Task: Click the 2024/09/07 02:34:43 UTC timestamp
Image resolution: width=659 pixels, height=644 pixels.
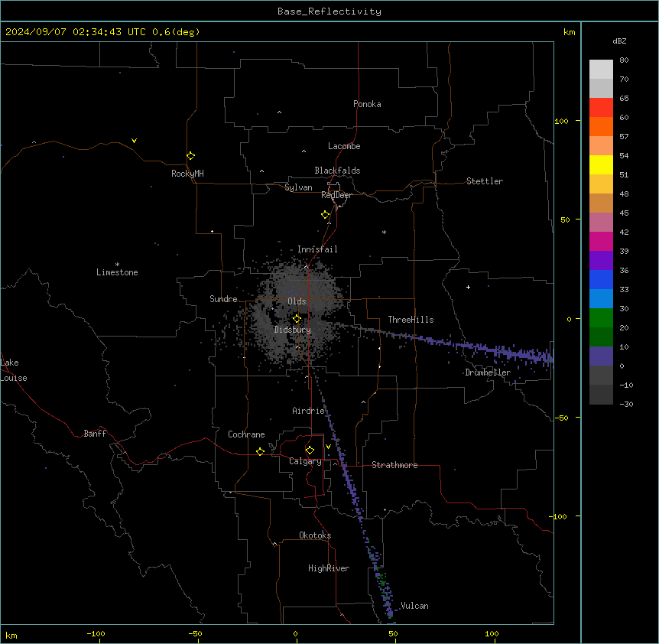Action: pos(75,32)
